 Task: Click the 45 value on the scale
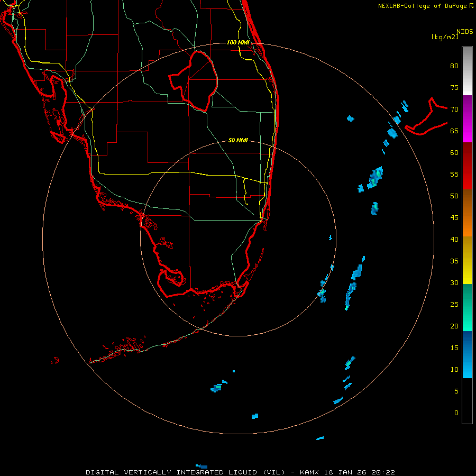[454, 218]
